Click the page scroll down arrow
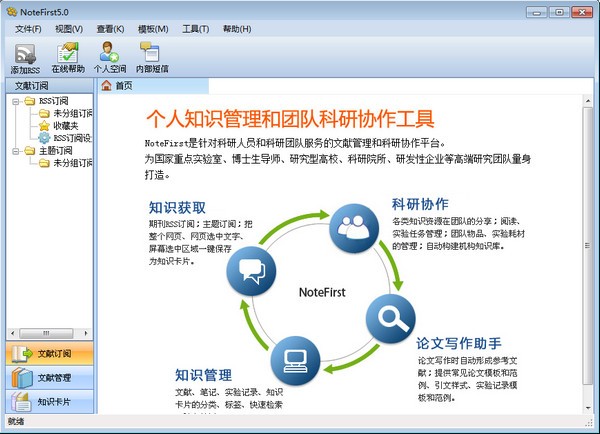The width and height of the screenshot is (600, 434). point(588,408)
